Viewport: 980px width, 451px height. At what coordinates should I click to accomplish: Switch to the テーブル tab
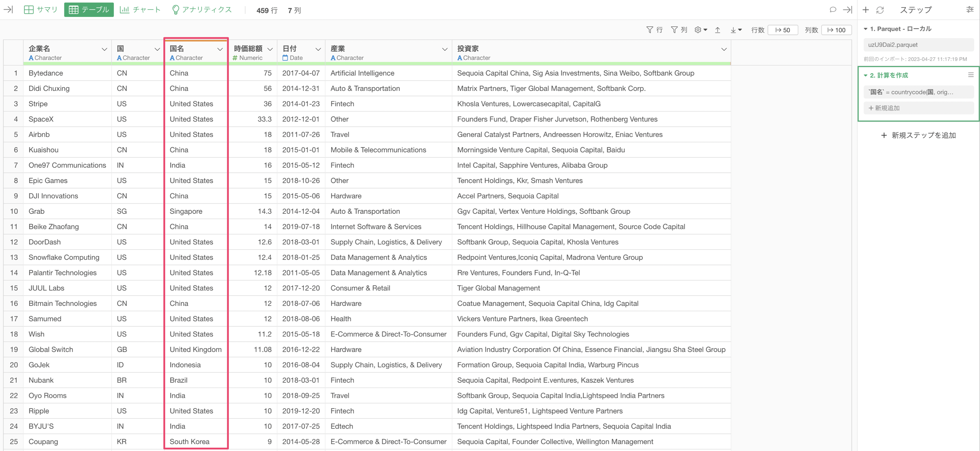coord(89,10)
